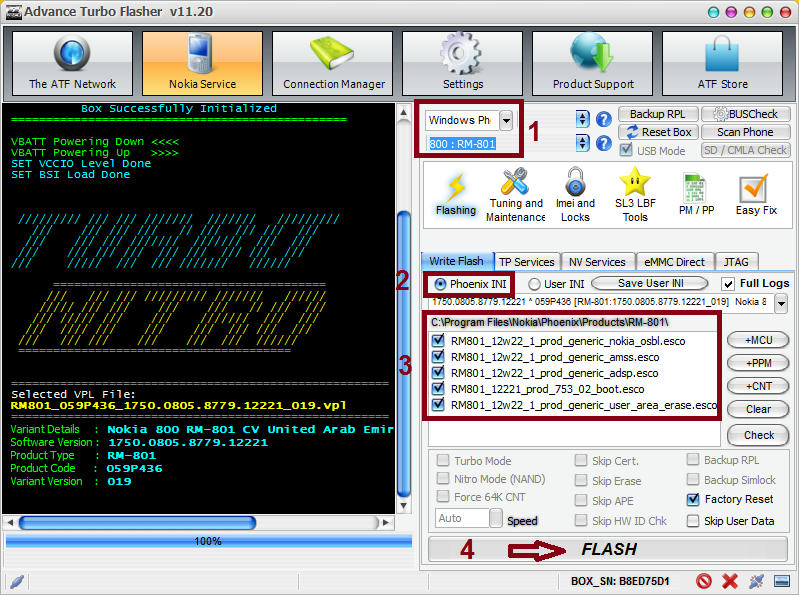Click the red X icon in status bar
The height and width of the screenshot is (595, 799).
tap(730, 581)
